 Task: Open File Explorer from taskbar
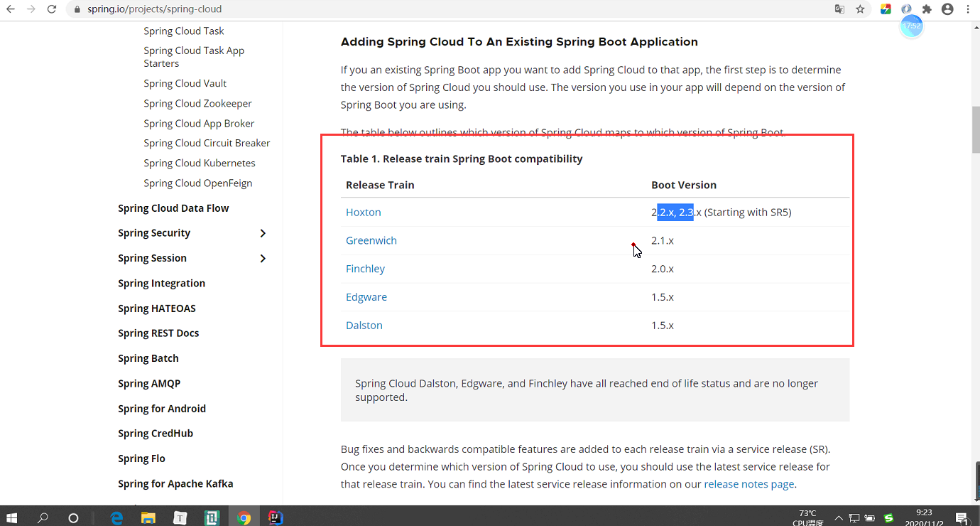pyautogui.click(x=148, y=517)
